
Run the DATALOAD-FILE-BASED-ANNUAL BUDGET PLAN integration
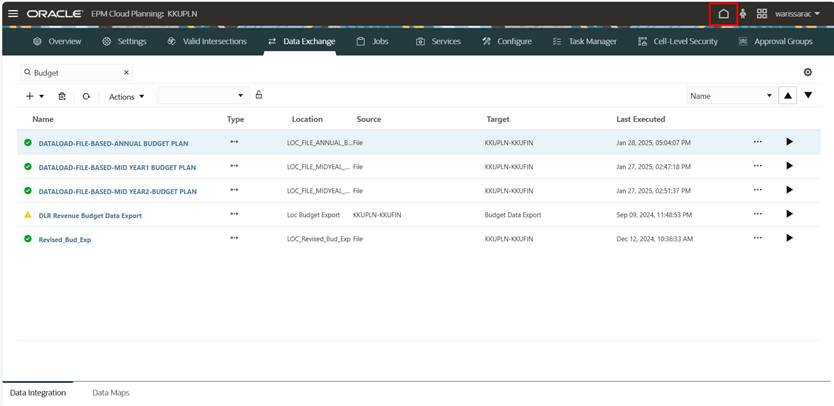(789, 142)
